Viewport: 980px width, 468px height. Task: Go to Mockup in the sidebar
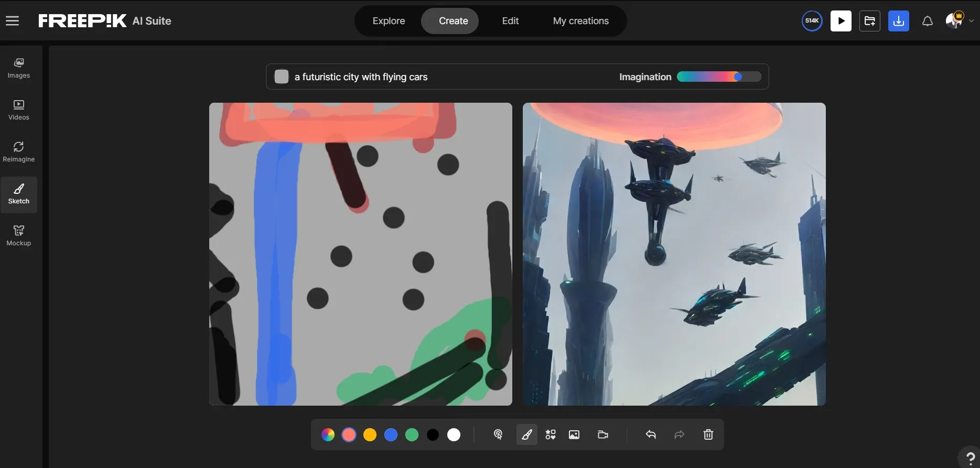[x=19, y=236]
